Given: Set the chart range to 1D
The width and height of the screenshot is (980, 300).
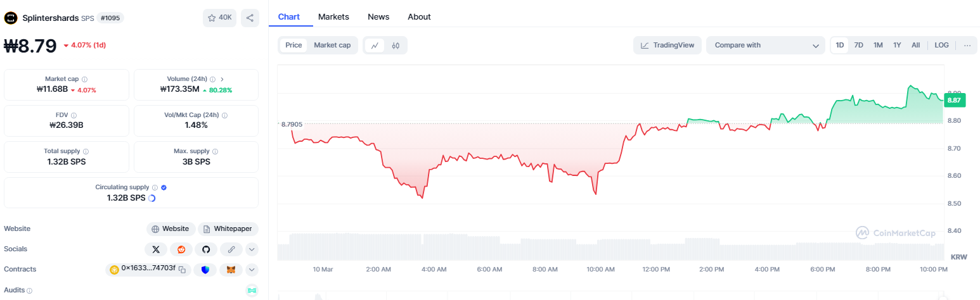Looking at the screenshot, I should click(840, 45).
